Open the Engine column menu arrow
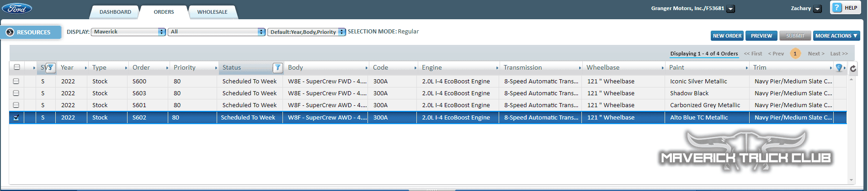Image resolution: width=868 pixels, height=191 pixels. pyautogui.click(x=497, y=68)
